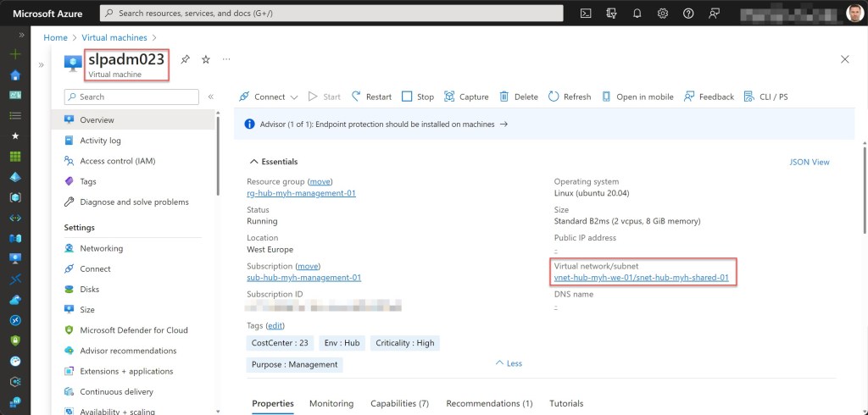The image size is (868, 415).
Task: Pin the slpadm023 resource to dashboard
Action: click(x=186, y=59)
